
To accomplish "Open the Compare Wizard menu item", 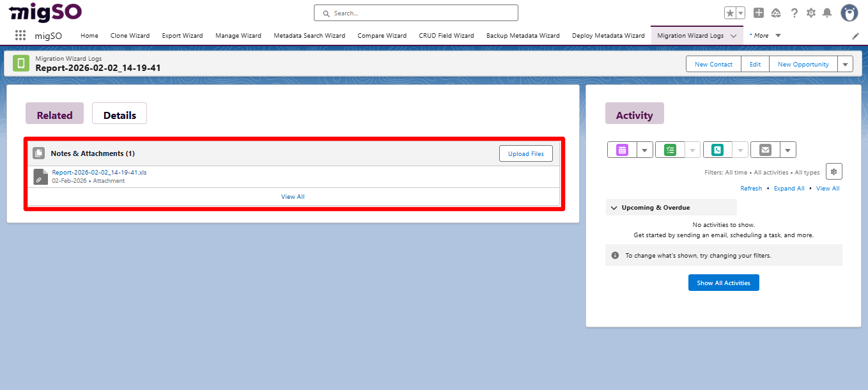I will [x=382, y=35].
